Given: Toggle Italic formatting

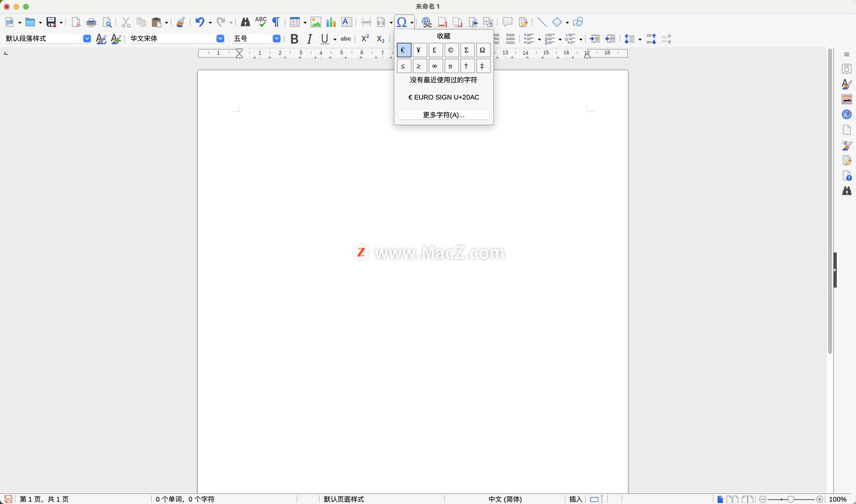Looking at the screenshot, I should pos(309,39).
